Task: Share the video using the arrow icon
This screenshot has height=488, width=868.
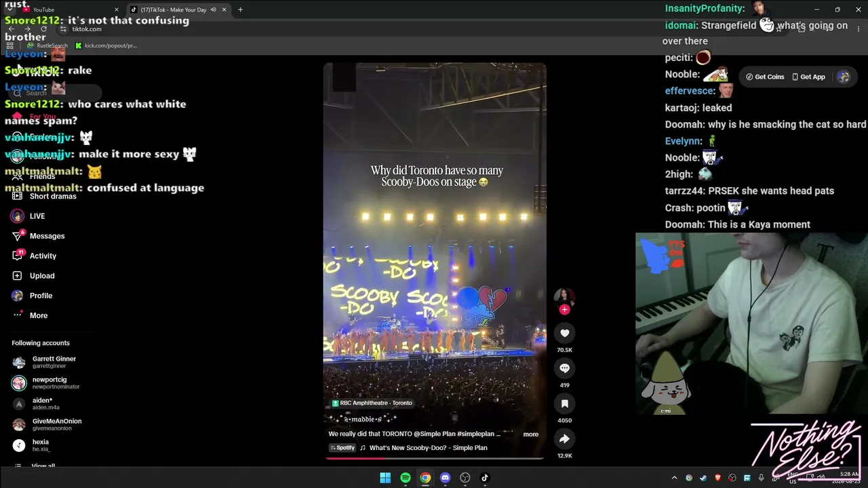Action: pyautogui.click(x=564, y=439)
